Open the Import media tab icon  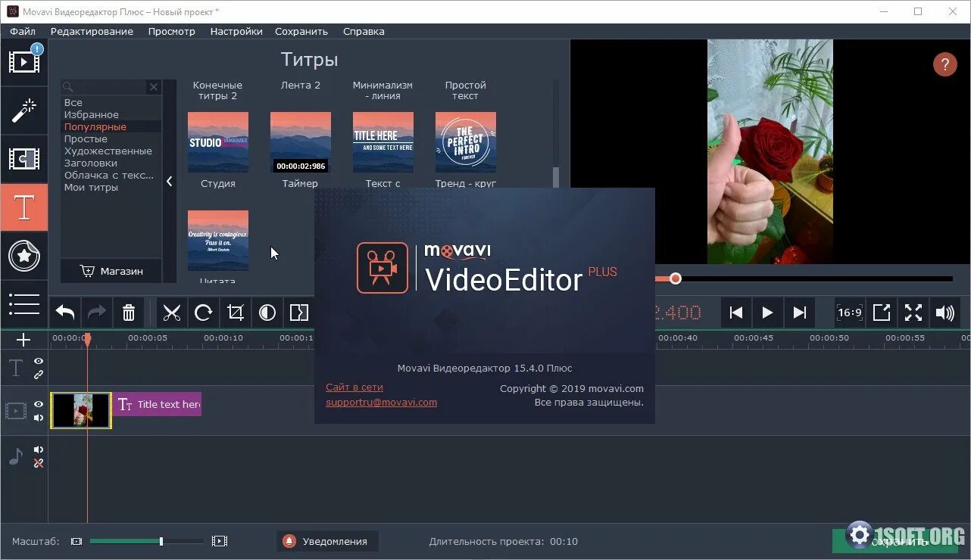[23, 62]
